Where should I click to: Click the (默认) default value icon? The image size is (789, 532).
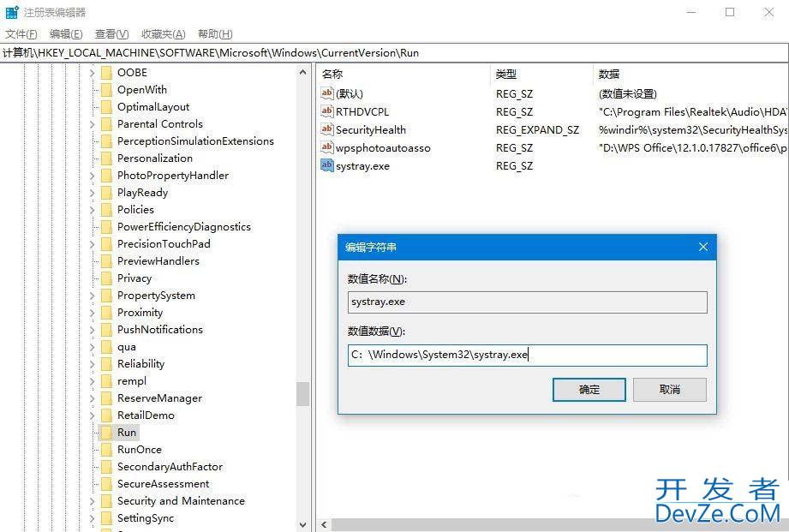coord(326,93)
